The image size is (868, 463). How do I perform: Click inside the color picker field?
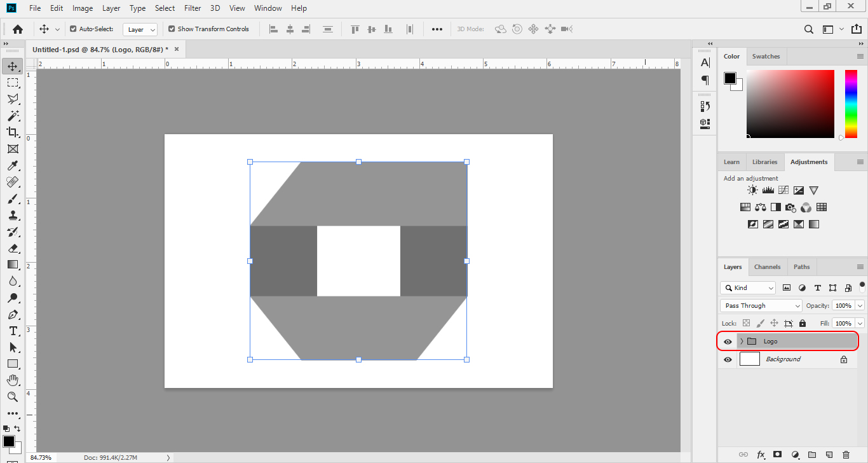click(790, 104)
